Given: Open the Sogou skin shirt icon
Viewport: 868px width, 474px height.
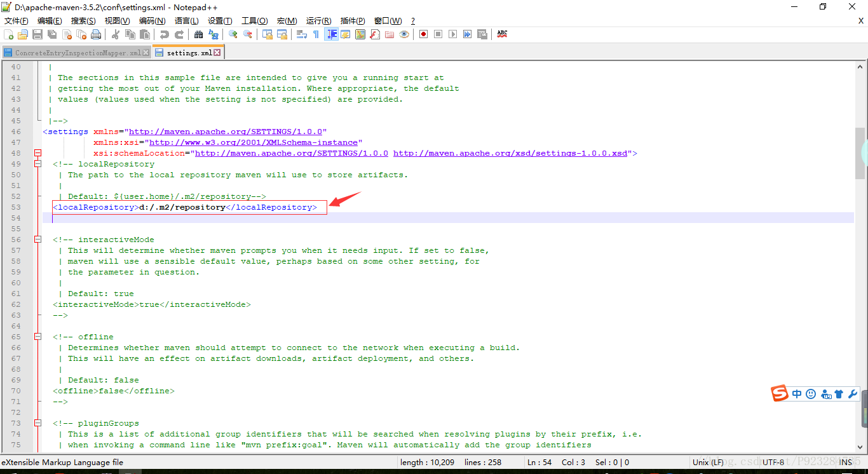Looking at the screenshot, I should (839, 394).
